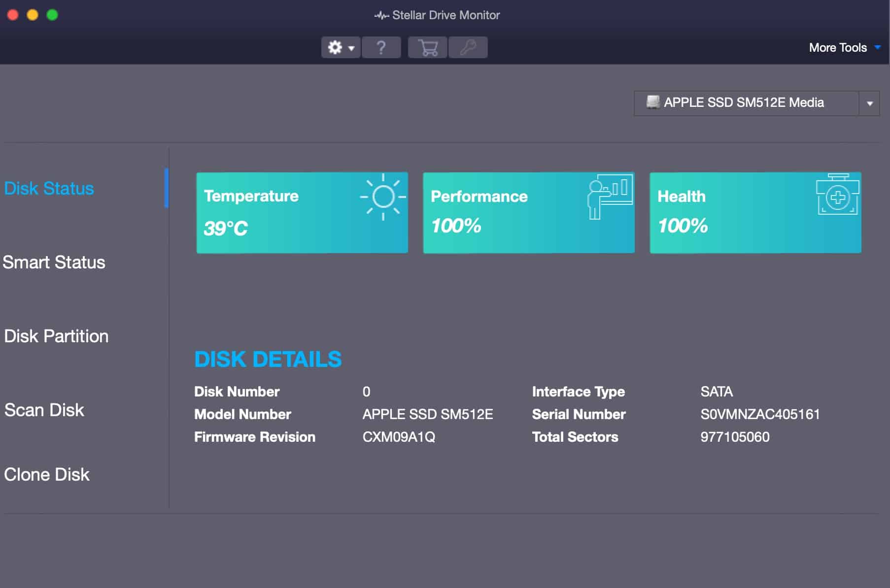The height and width of the screenshot is (588, 890).
Task: Select the Disk Status section
Action: coord(49,188)
